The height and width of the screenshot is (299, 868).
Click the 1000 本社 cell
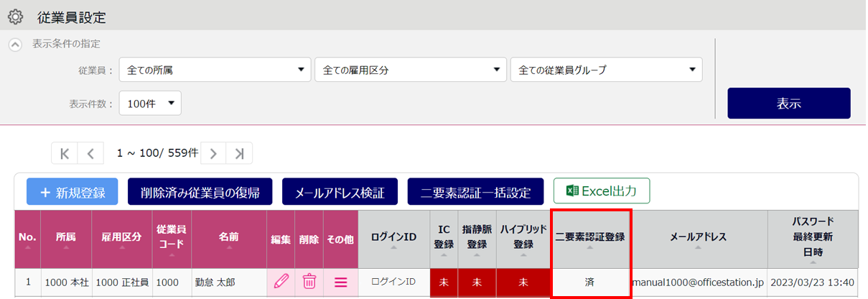pyautogui.click(x=66, y=282)
